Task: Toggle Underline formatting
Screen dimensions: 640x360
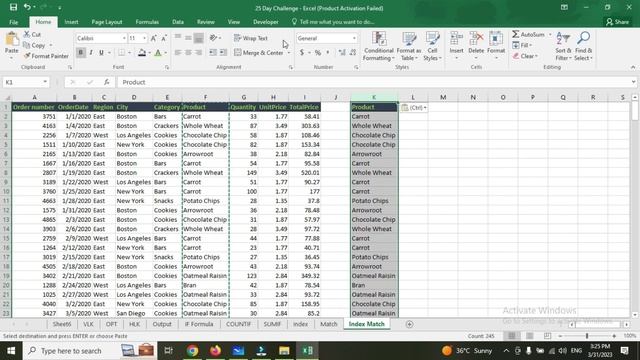Action: [101, 53]
